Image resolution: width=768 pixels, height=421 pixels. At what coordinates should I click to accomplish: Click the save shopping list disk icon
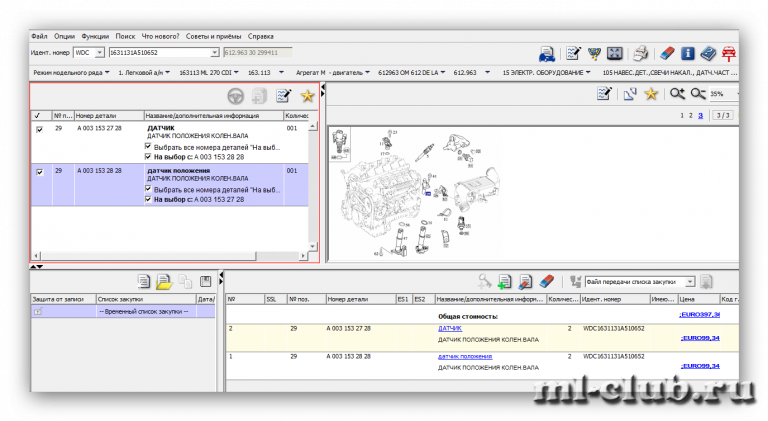(x=206, y=281)
